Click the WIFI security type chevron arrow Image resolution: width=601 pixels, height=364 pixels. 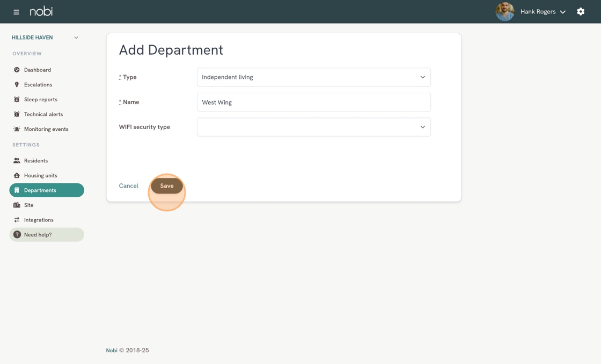tap(422, 127)
